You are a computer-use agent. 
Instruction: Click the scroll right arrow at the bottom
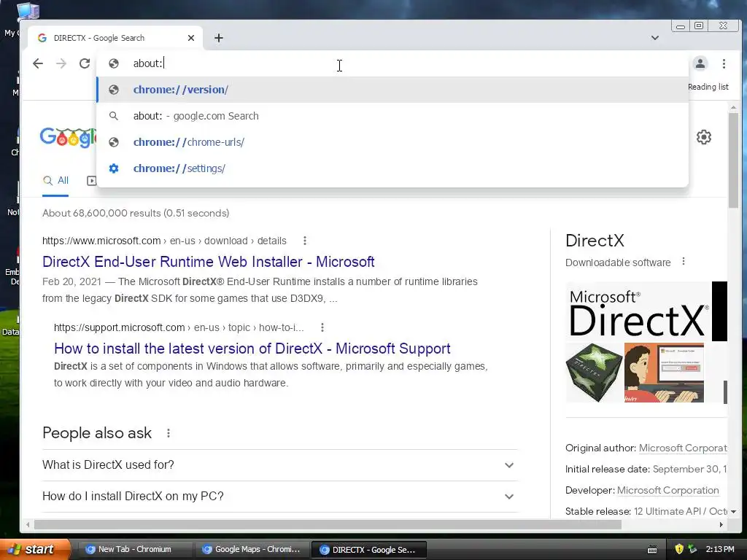click(x=721, y=525)
